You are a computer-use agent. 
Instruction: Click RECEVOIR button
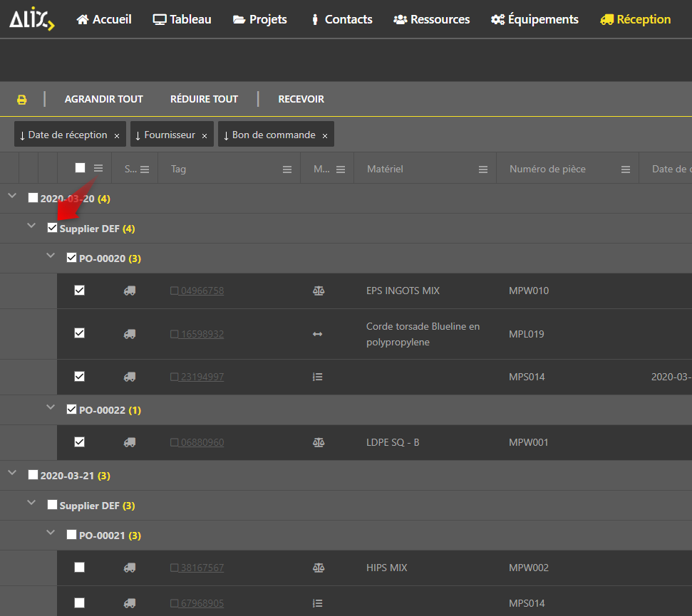coord(301,99)
